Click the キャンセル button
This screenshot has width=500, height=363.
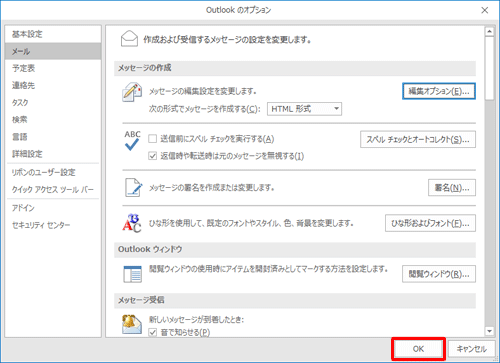(x=471, y=349)
